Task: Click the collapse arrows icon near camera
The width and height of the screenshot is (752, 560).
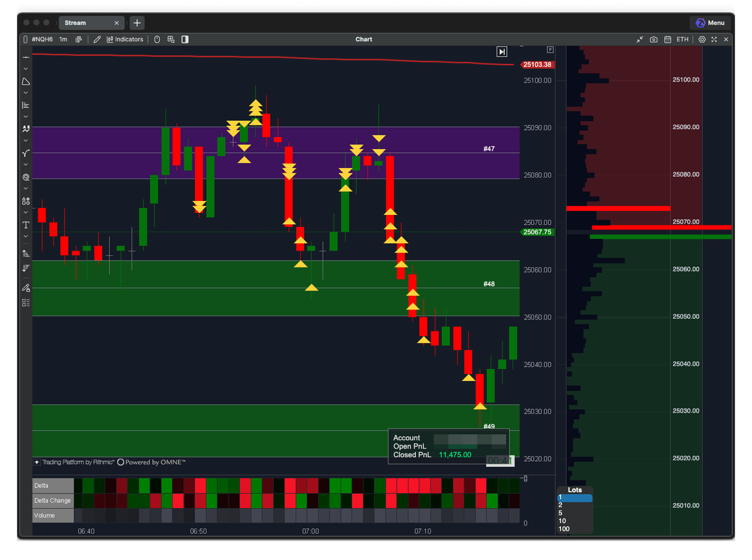Action: coord(640,39)
